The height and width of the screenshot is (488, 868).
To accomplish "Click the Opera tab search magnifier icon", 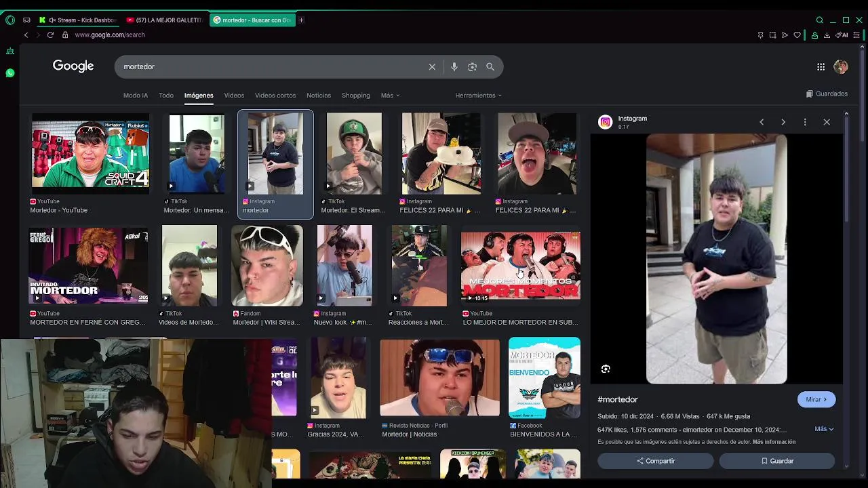I will [x=820, y=20].
